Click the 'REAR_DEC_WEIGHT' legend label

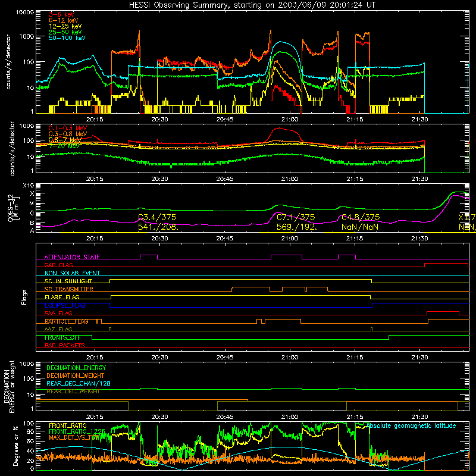point(73,392)
